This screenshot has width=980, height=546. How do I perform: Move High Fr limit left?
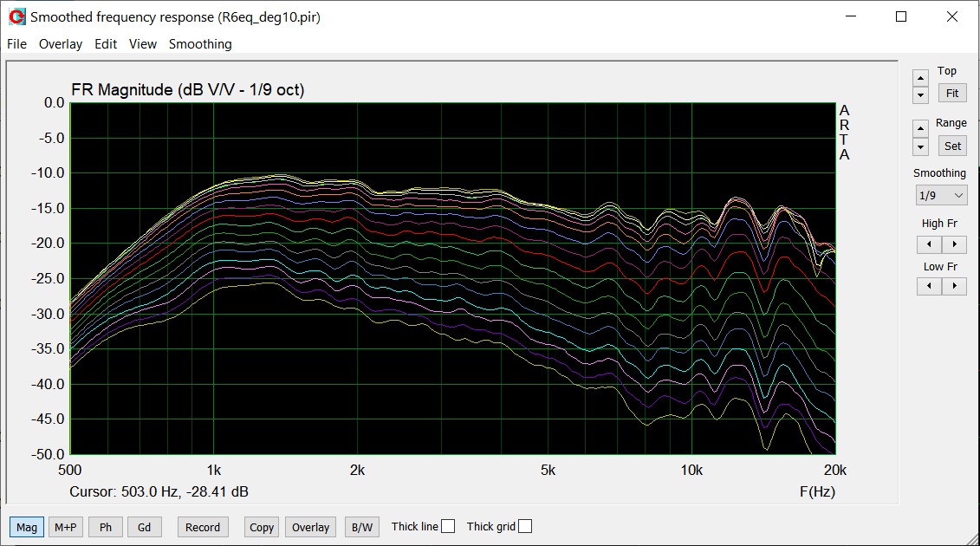(929, 244)
